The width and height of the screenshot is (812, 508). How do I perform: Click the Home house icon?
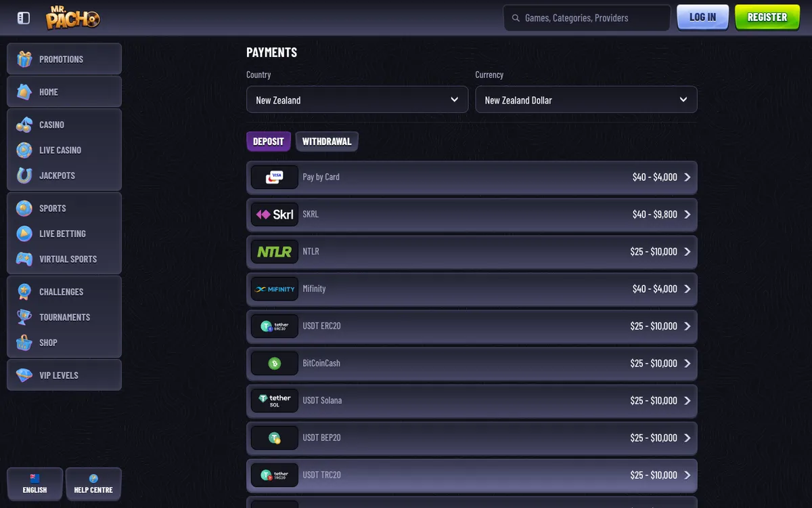tap(24, 91)
